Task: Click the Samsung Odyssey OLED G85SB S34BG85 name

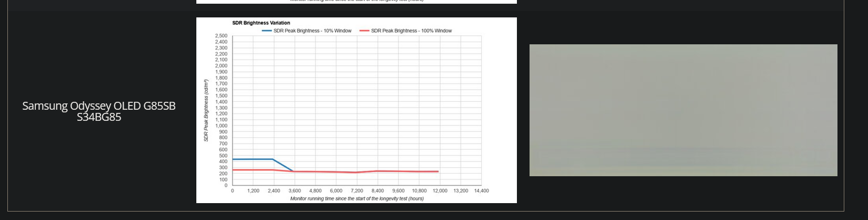Action: [x=99, y=111]
